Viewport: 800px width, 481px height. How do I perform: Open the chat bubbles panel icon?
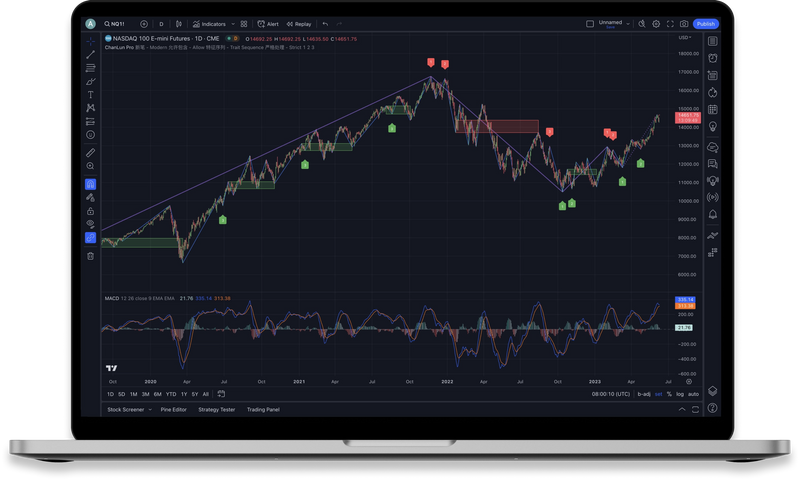[x=713, y=164]
